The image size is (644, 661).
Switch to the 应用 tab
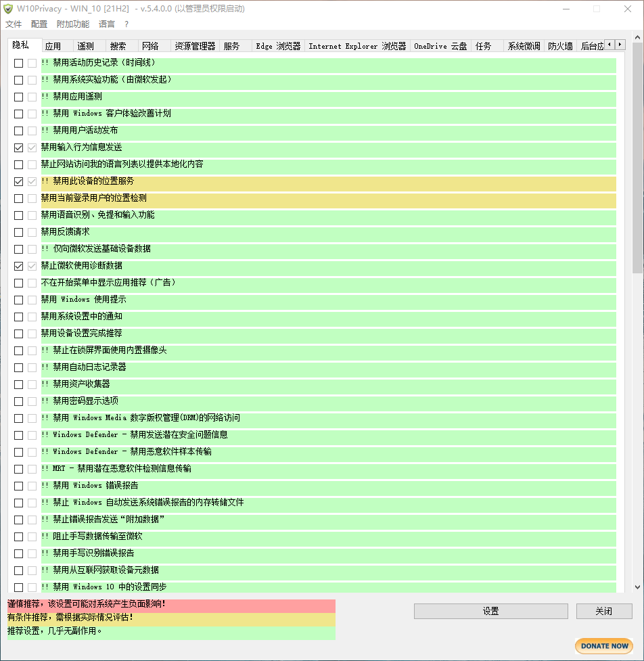57,47
